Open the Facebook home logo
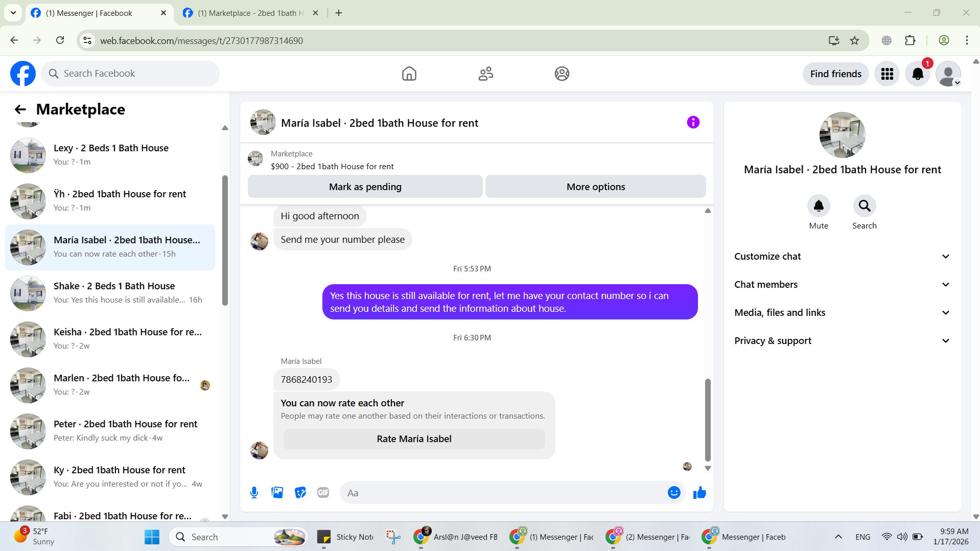Viewport: 980px width, 551px height. tap(23, 74)
